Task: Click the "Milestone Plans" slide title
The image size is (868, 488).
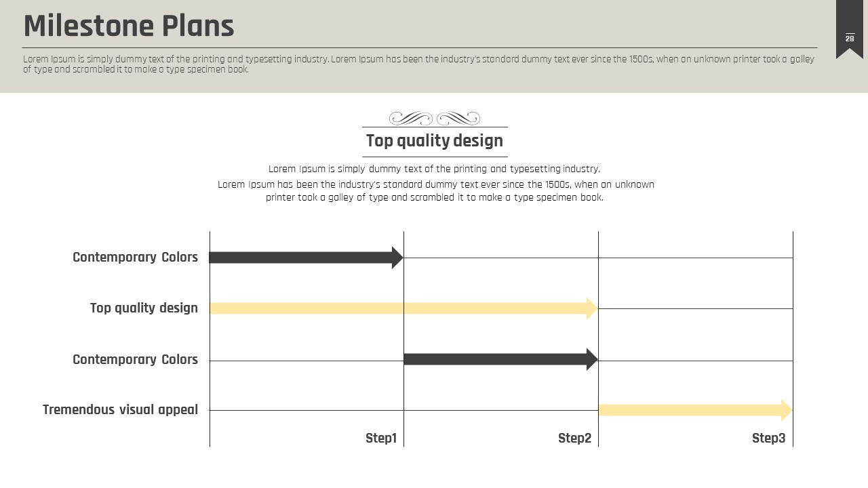Action: pos(129,26)
